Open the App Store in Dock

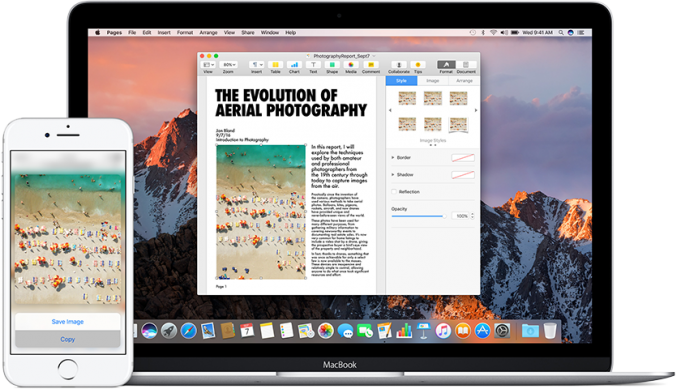coord(483,331)
